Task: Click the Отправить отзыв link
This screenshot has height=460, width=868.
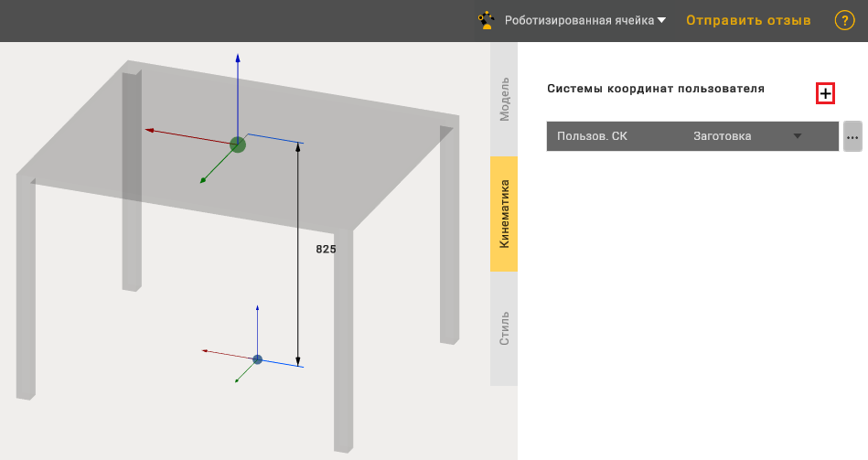Action: point(748,20)
